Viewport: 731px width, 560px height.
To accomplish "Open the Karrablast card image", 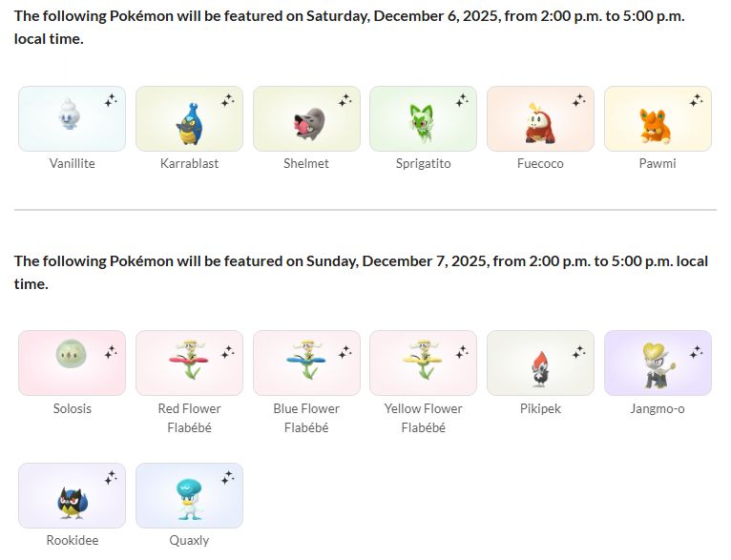I will (x=189, y=118).
